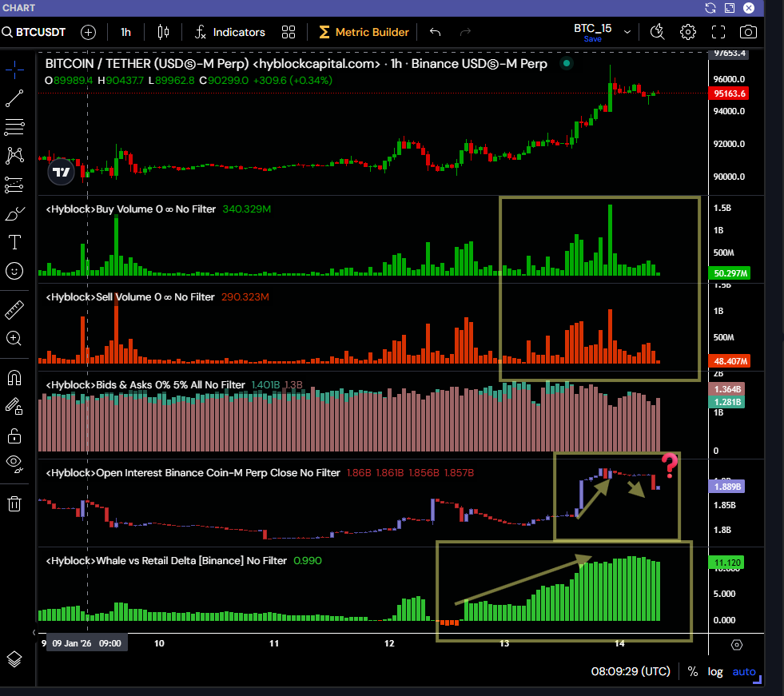Image resolution: width=784 pixels, height=696 pixels.
Task: Select the Buy Volume indicator legend
Action: pyautogui.click(x=131, y=209)
